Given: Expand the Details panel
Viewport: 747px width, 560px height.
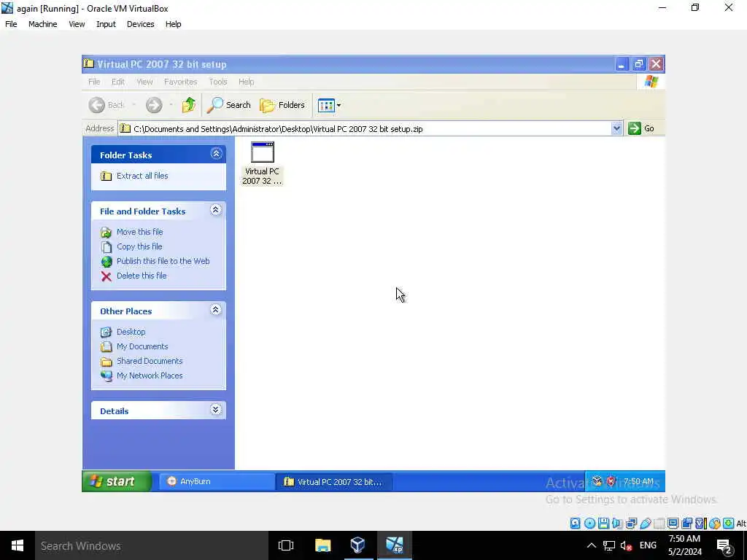Looking at the screenshot, I should coord(216,410).
